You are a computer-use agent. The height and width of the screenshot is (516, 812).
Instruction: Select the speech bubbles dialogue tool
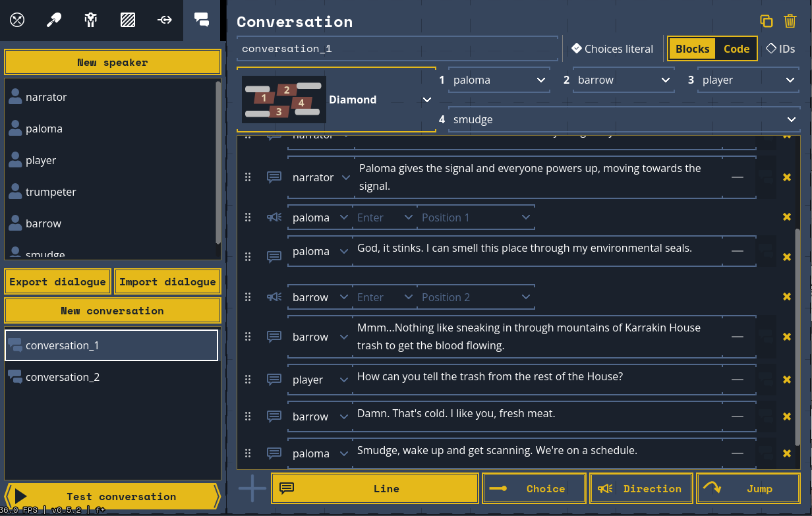pyautogui.click(x=202, y=20)
